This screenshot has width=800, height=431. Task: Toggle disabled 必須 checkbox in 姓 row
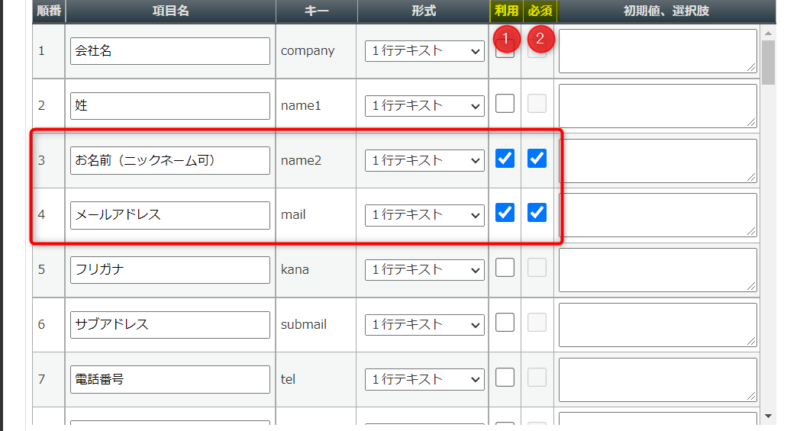click(x=537, y=104)
